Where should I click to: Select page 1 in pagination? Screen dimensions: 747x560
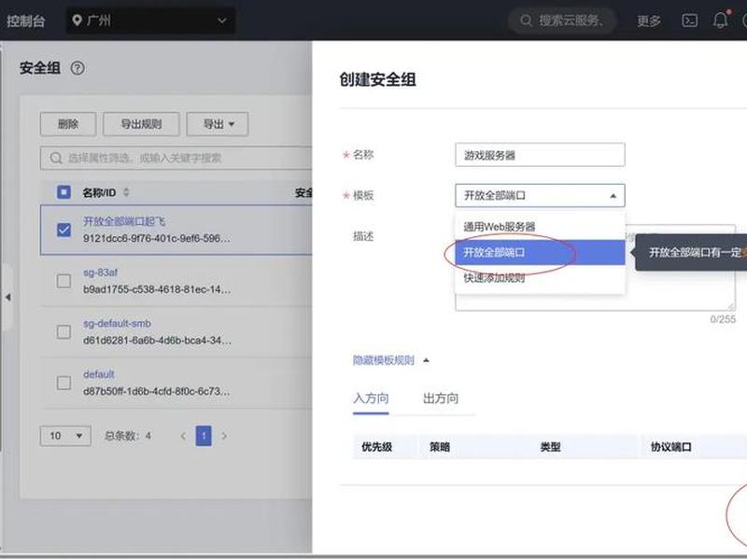click(x=204, y=436)
